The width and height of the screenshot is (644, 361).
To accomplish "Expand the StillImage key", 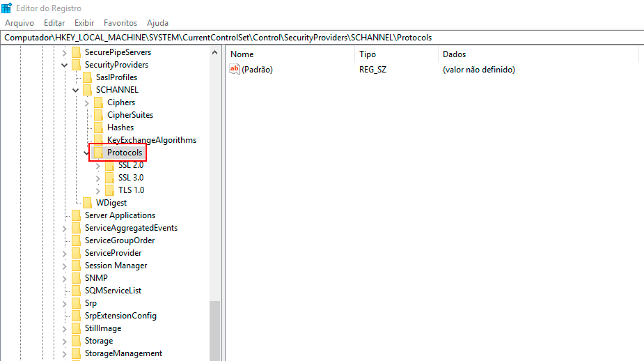I will (x=65, y=328).
